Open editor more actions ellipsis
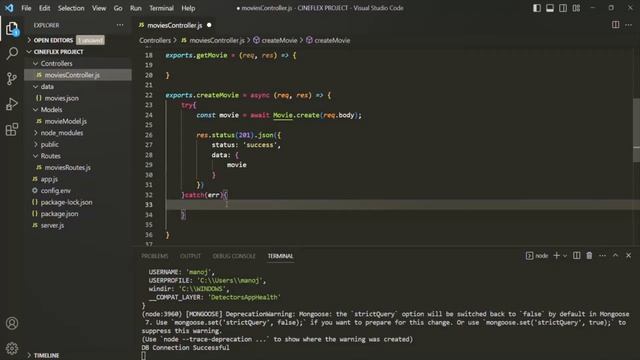Viewport: 640px width, 360px height. tap(629, 25)
